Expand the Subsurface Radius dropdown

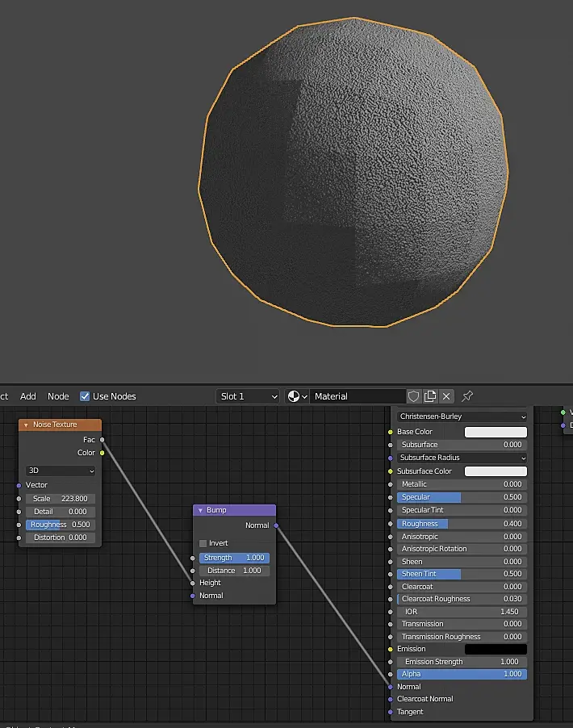tap(462, 458)
